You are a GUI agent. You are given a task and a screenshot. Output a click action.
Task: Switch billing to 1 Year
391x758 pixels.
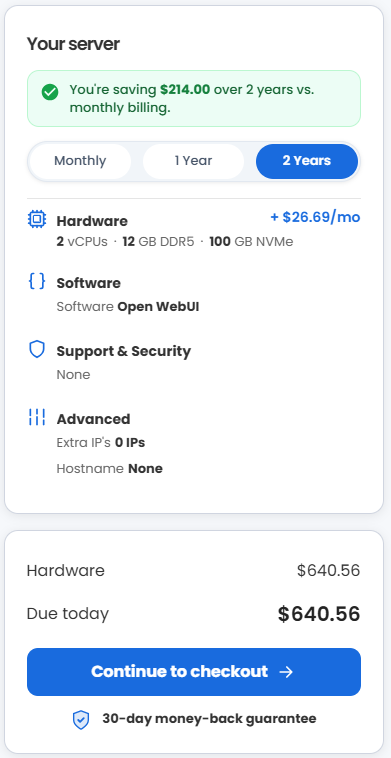[193, 161]
